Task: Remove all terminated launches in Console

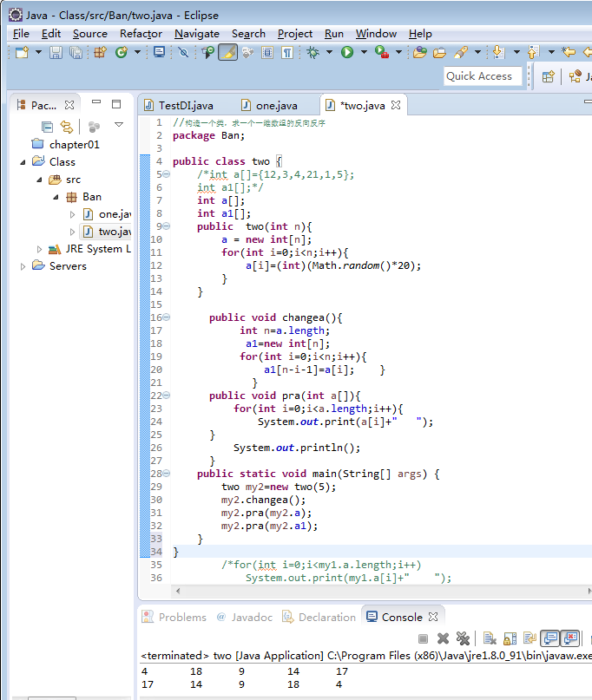Action: coord(463,638)
